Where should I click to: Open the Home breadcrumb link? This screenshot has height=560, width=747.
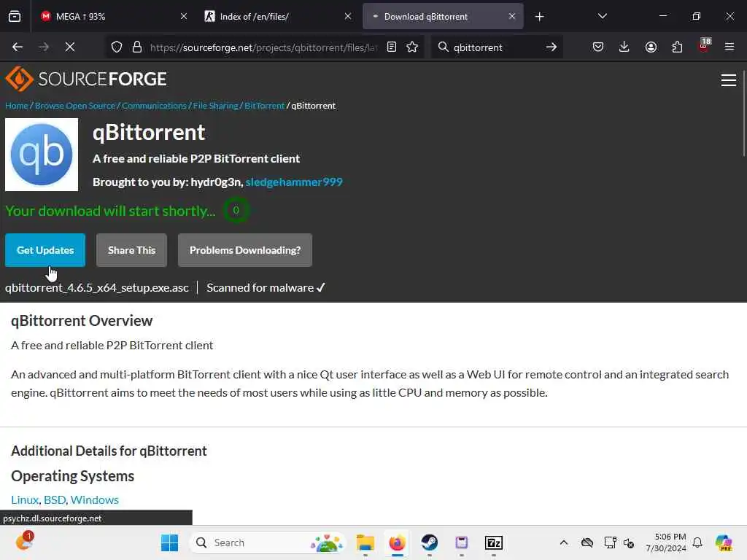(17, 106)
